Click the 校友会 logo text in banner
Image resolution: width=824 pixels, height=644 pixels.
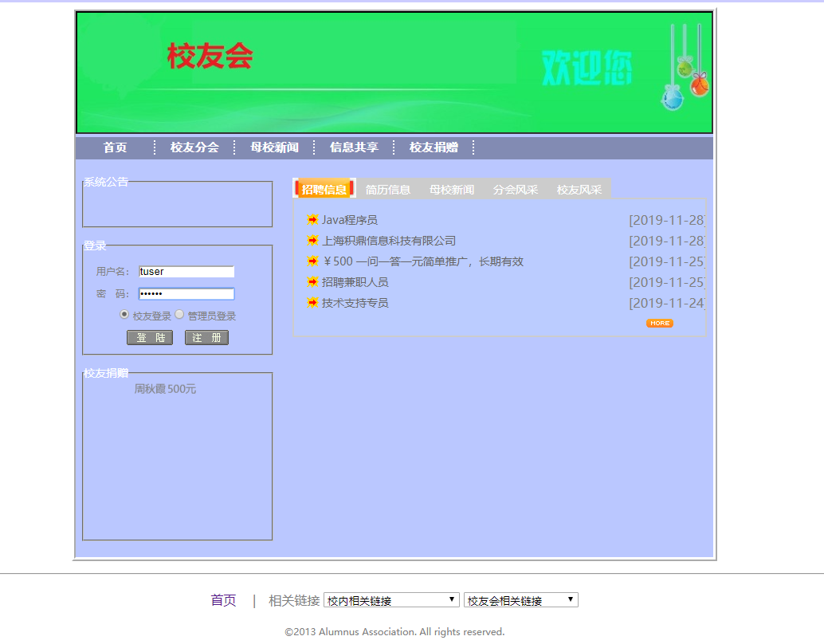tap(210, 55)
